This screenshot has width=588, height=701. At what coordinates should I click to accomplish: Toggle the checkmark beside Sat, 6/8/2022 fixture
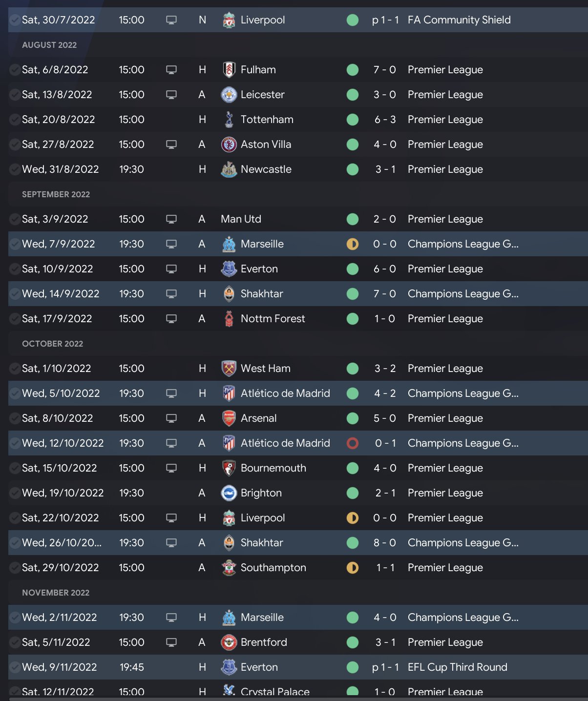[x=15, y=70]
